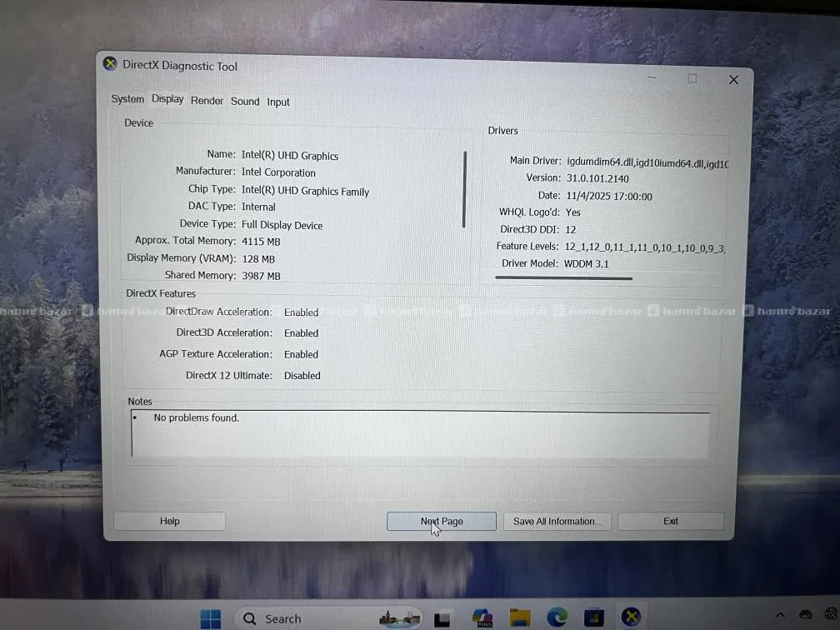
Task: Click DirectX 12 Ultimate 'Disabled' value
Action: (302, 376)
